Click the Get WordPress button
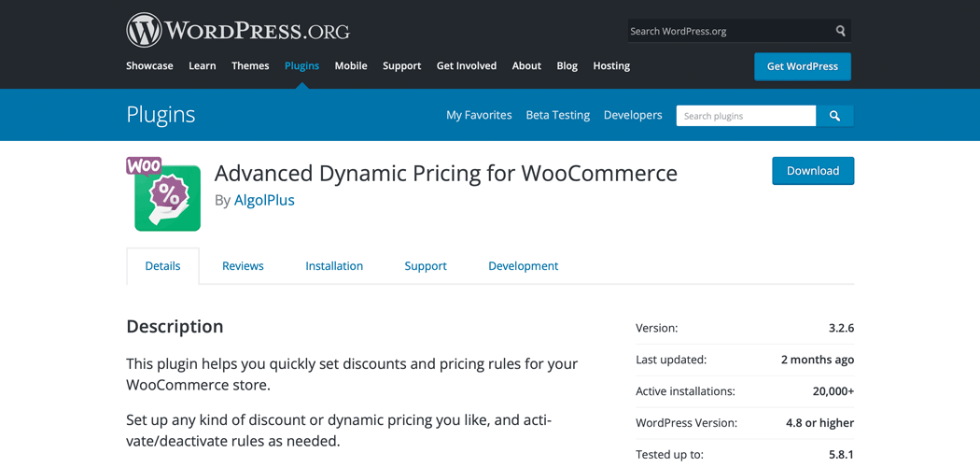The width and height of the screenshot is (980, 467). (803, 66)
